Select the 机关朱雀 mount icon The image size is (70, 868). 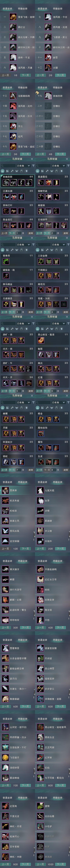[5, 500]
